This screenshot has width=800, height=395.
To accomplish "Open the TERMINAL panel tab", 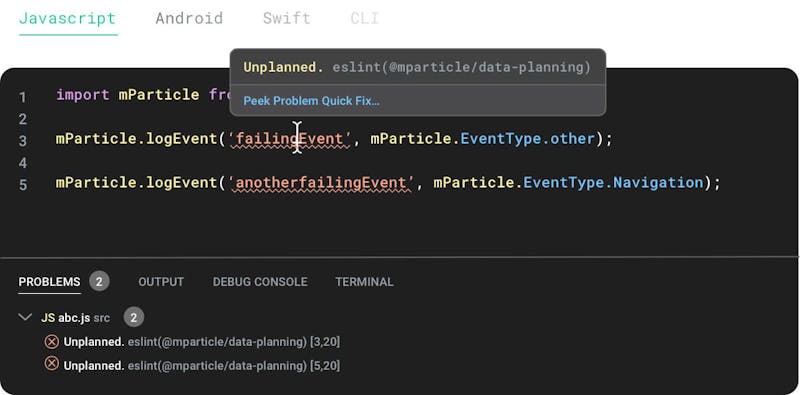I will [364, 282].
